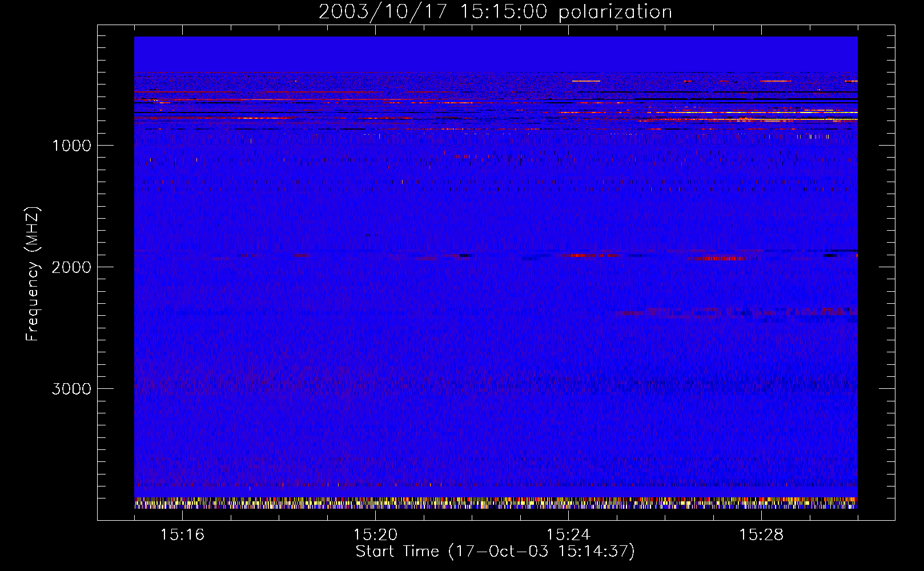Click the 'Start Time (17-Oct-03 15:14:37)' label
The width and height of the screenshot is (924, 571).
[x=495, y=552]
